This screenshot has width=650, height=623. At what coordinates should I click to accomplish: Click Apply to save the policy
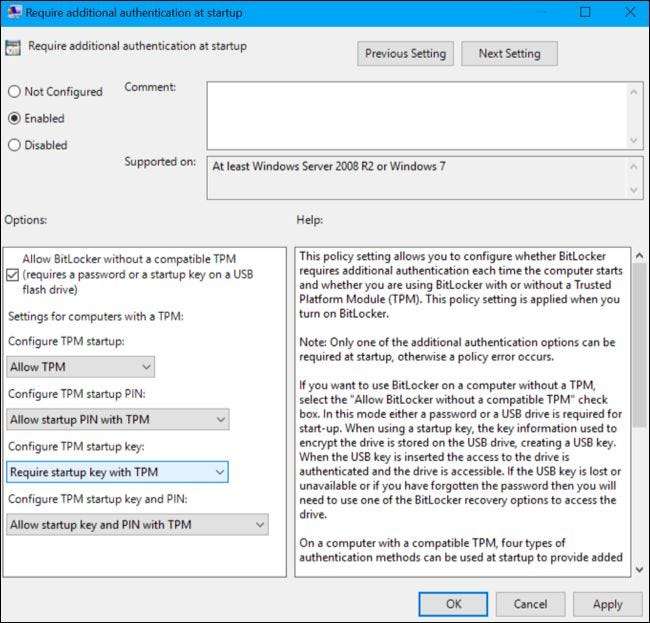pos(607,604)
